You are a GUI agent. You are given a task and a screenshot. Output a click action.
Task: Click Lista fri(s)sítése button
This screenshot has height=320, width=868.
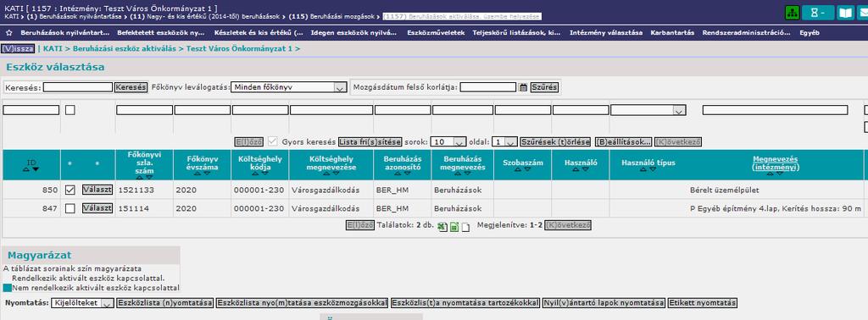coord(370,142)
